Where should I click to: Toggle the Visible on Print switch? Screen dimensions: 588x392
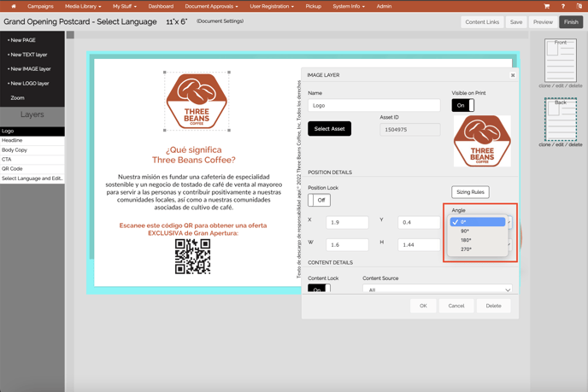point(462,105)
